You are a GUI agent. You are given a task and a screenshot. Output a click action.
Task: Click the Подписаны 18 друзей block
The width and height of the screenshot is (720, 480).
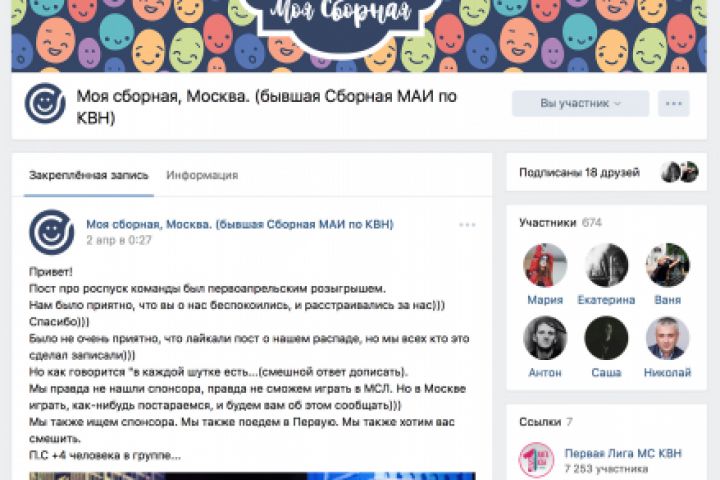pyautogui.click(x=606, y=172)
